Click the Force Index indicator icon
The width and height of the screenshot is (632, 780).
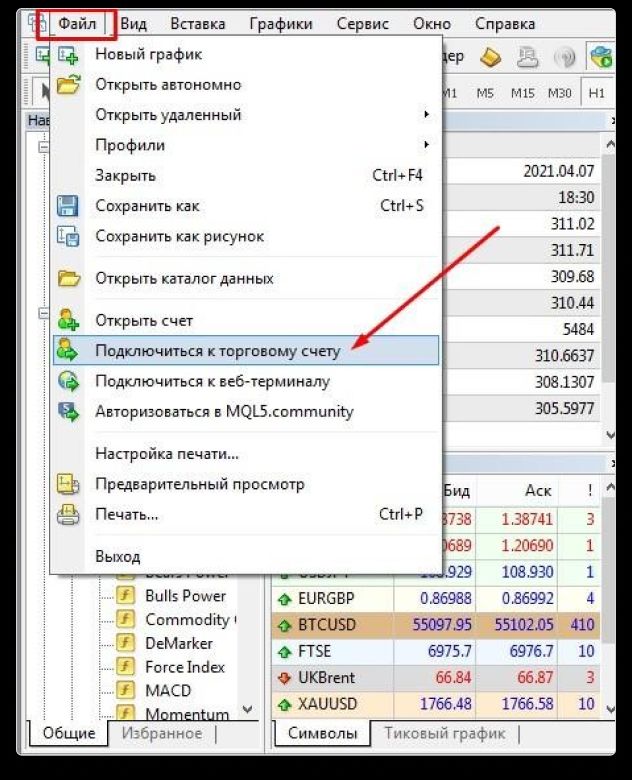(x=125, y=667)
